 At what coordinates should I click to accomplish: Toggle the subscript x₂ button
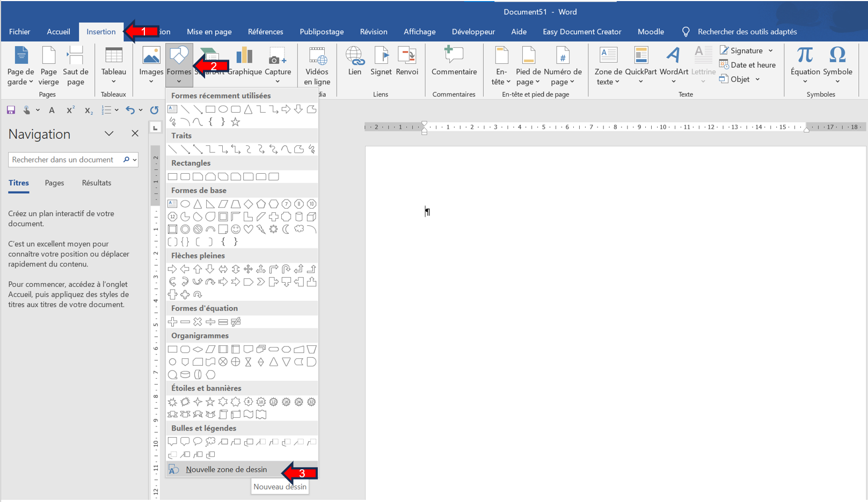pyautogui.click(x=89, y=110)
